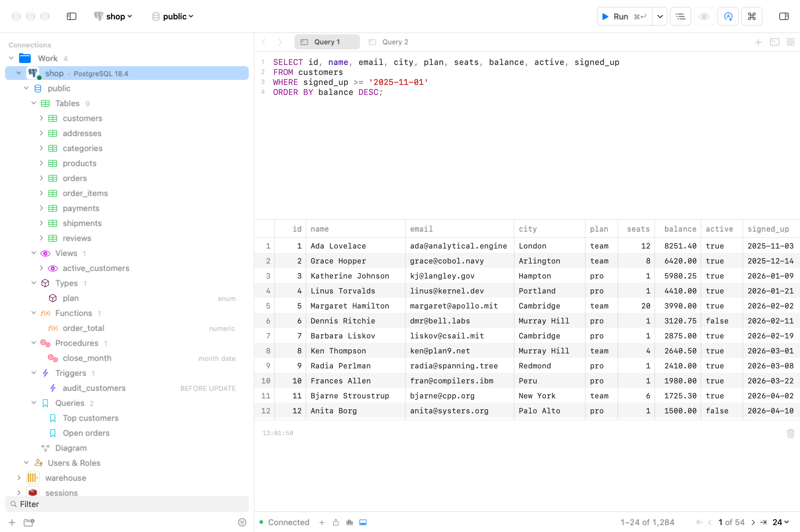Select the addresses table

pyautogui.click(x=82, y=133)
